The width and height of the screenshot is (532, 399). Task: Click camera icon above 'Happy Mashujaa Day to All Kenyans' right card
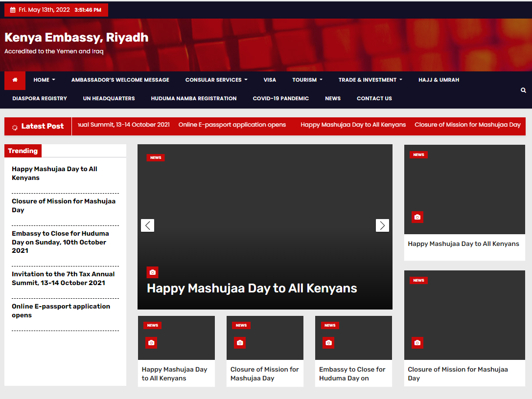click(417, 217)
